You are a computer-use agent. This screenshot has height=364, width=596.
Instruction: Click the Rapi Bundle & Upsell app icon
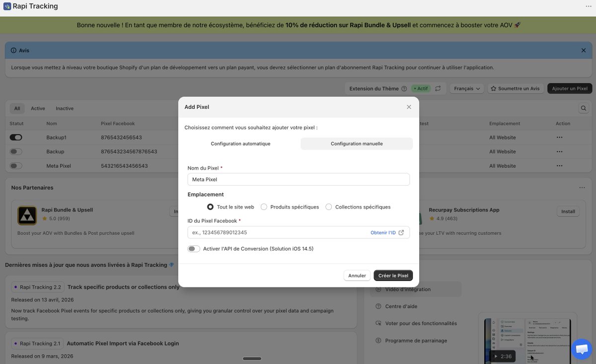pyautogui.click(x=27, y=216)
